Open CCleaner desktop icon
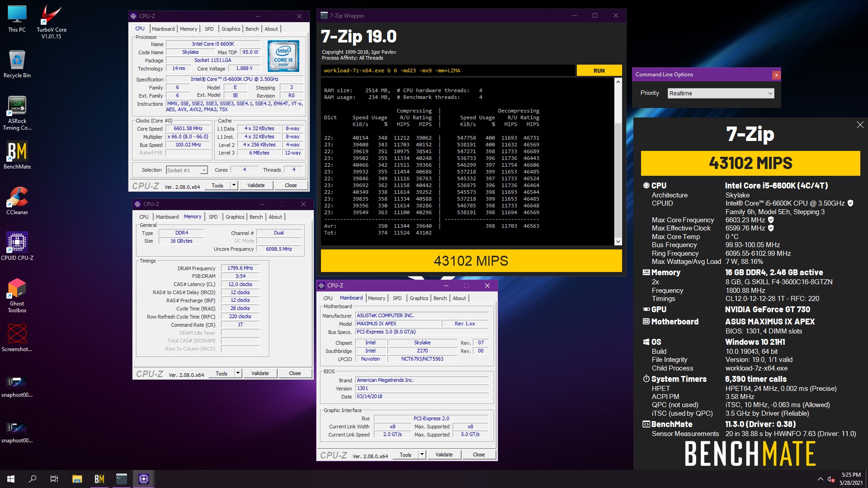The width and height of the screenshot is (868, 488). (x=17, y=201)
